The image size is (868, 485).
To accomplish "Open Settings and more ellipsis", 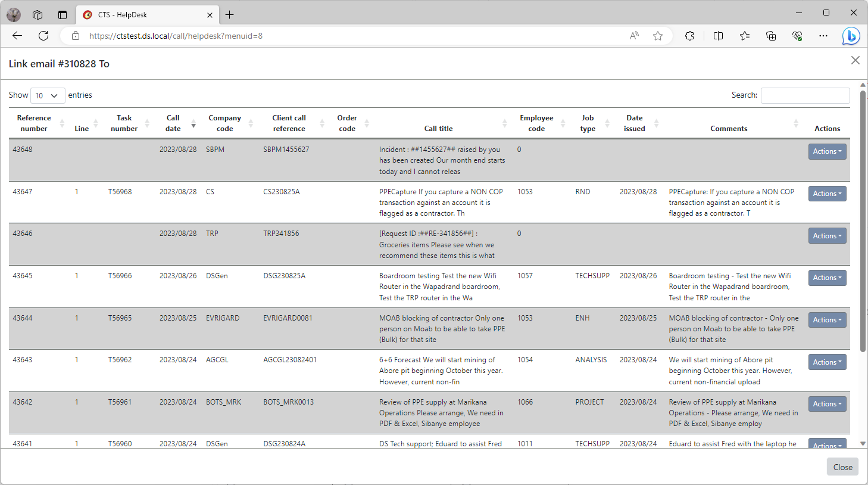I will tap(823, 36).
